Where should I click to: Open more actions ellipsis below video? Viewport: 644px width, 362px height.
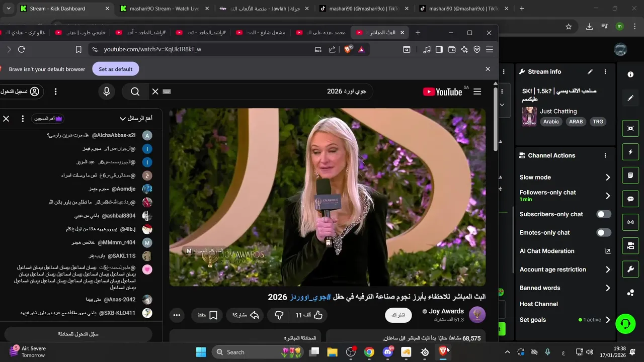177,315
